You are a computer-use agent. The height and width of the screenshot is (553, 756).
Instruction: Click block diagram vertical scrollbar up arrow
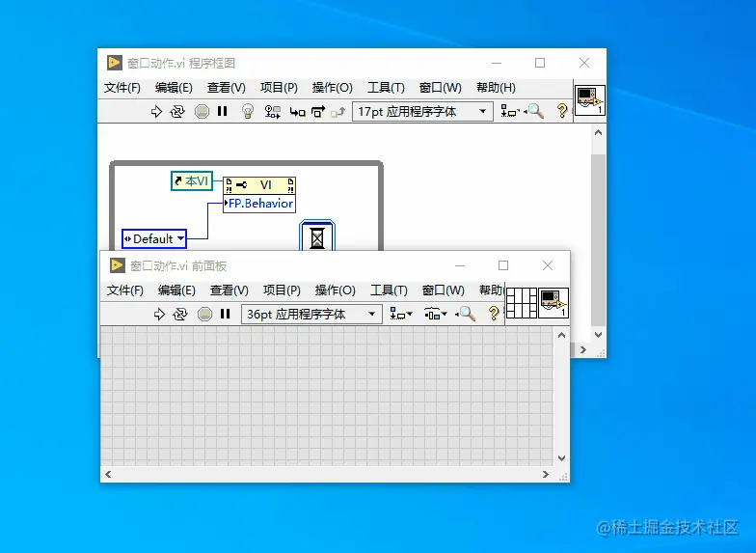point(598,132)
